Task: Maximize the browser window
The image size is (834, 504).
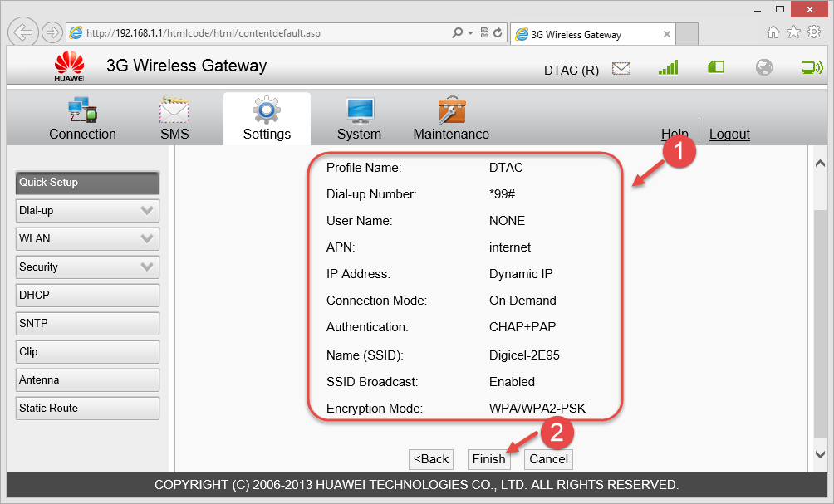Action: coord(780,10)
